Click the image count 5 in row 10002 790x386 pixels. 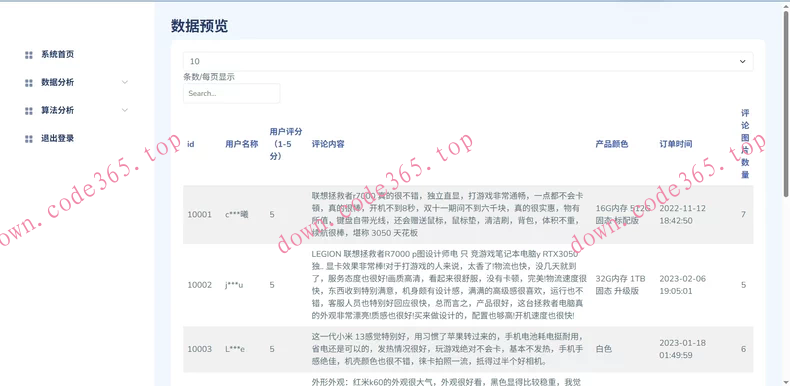[743, 285]
